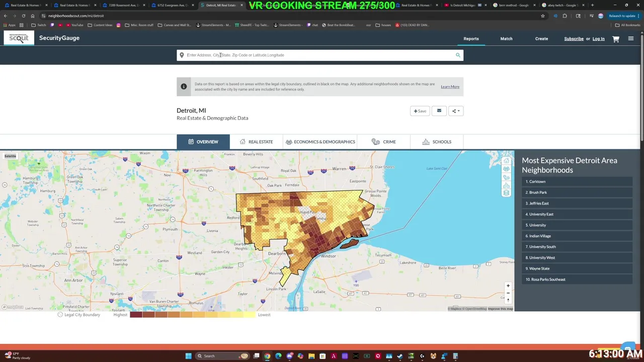Select Indian Village in the list
This screenshot has height=362, width=644.
577,236
